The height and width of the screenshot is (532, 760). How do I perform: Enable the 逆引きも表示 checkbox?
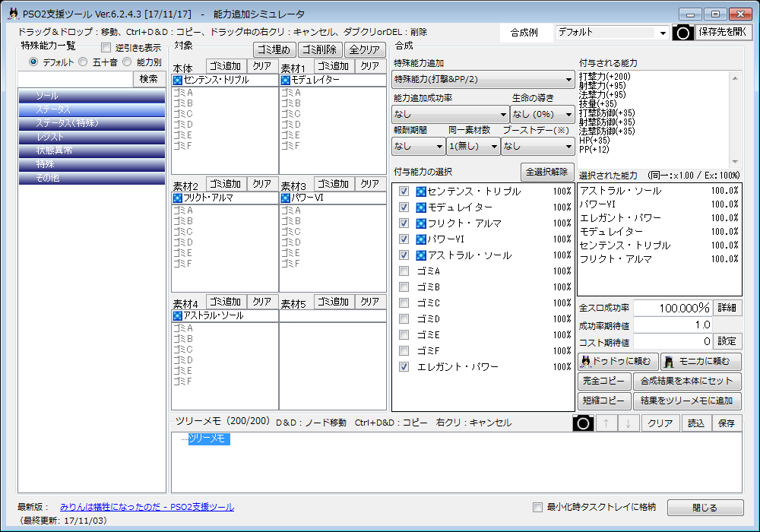tap(106, 48)
